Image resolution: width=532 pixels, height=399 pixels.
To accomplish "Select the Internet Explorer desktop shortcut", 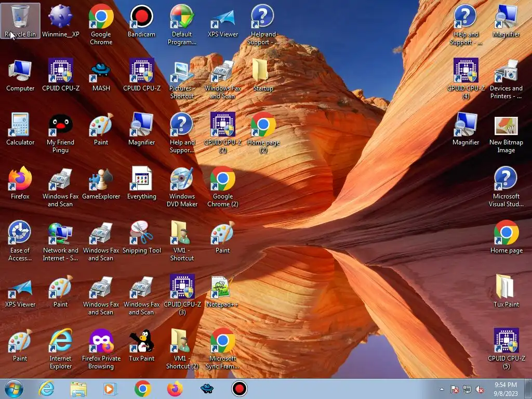I will click(x=60, y=349).
